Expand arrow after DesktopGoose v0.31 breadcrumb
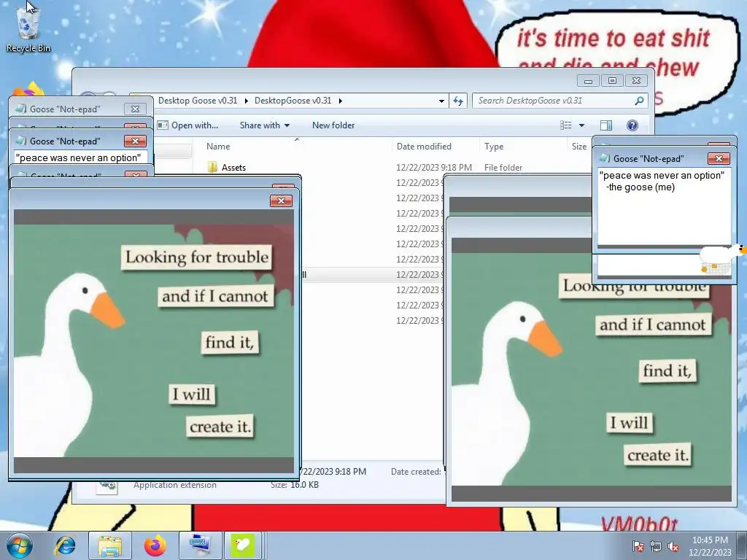 coord(340,101)
